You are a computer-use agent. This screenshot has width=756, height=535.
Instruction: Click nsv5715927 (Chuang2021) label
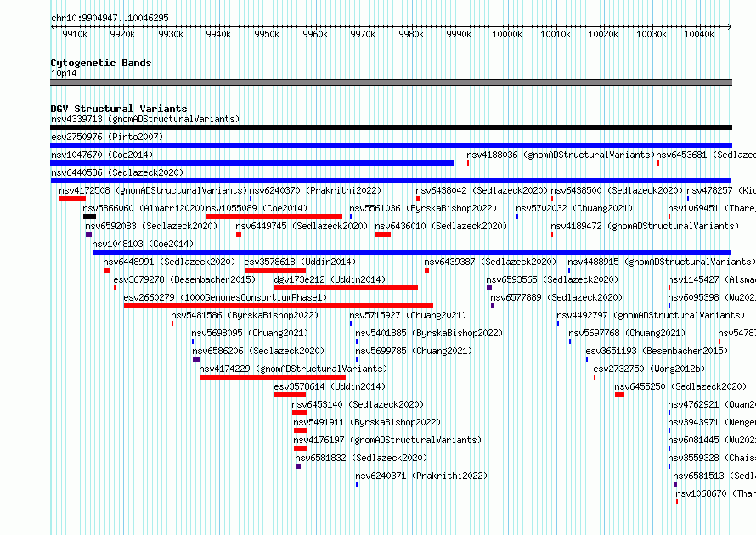tap(408, 315)
